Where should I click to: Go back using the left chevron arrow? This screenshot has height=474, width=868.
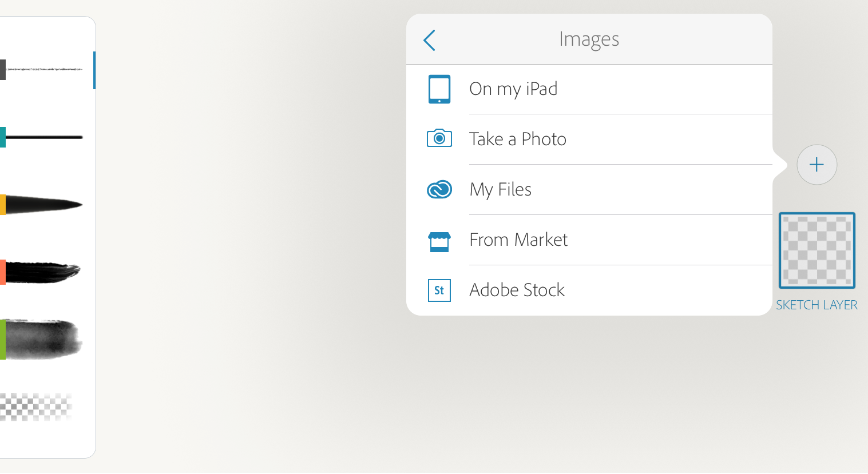(x=429, y=40)
